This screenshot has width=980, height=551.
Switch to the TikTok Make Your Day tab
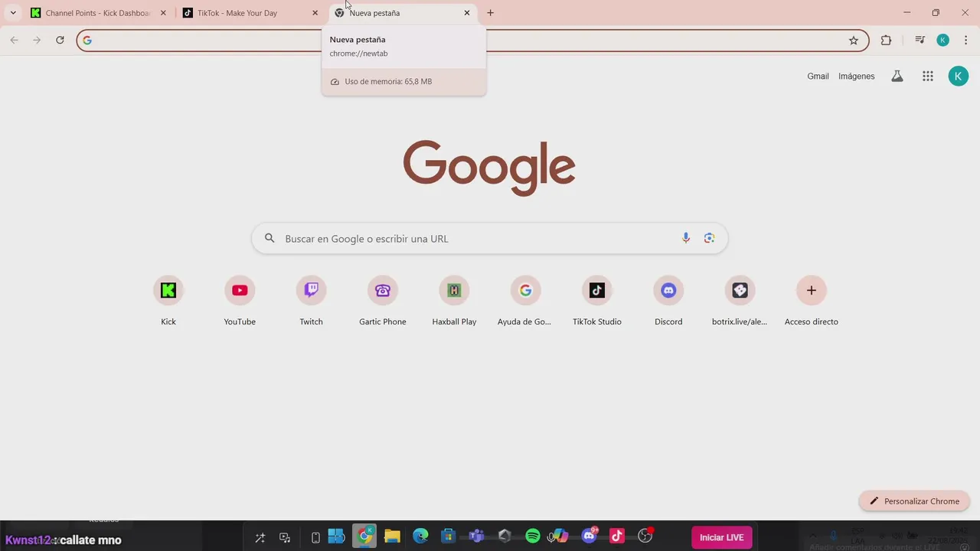click(250, 13)
